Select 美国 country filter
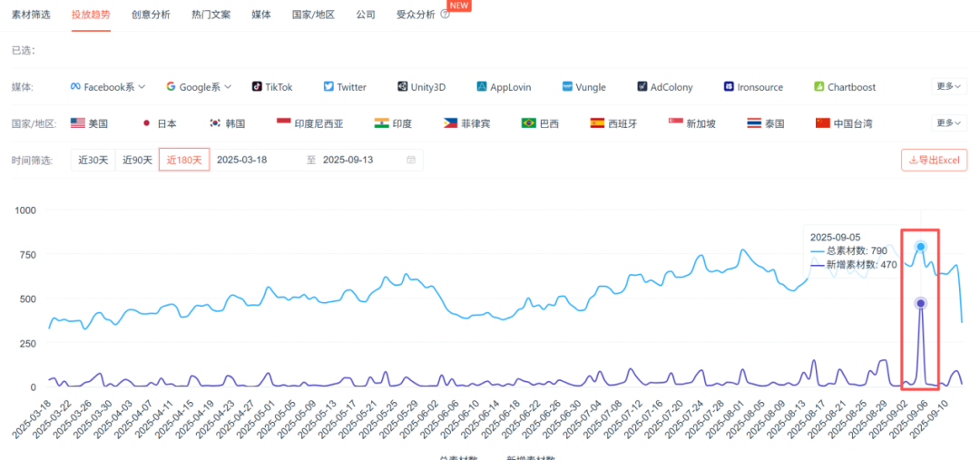Viewport: 980px width, 460px height. pos(89,123)
